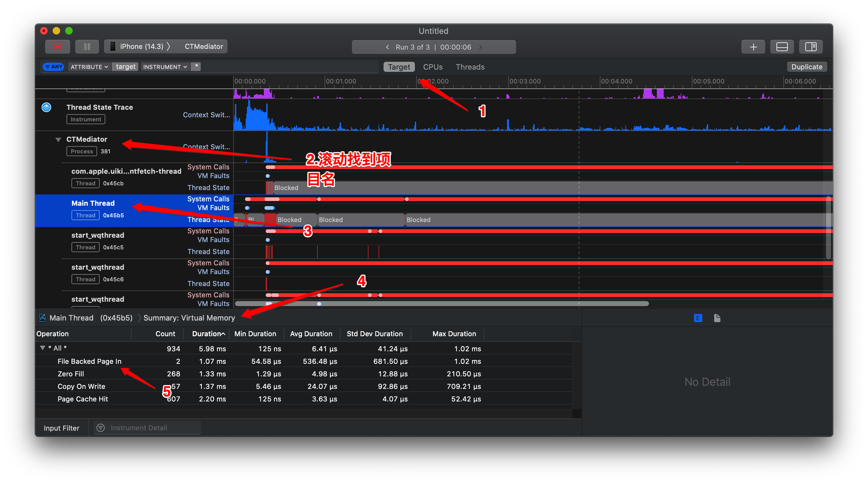Select the Copy On Write row
Viewport: 868px width, 483px height.
point(303,386)
